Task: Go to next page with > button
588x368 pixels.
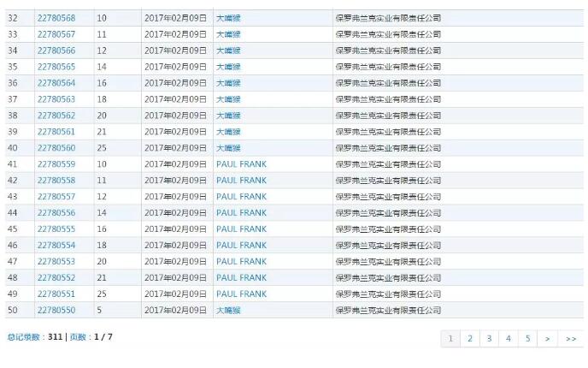Action: 548,339
